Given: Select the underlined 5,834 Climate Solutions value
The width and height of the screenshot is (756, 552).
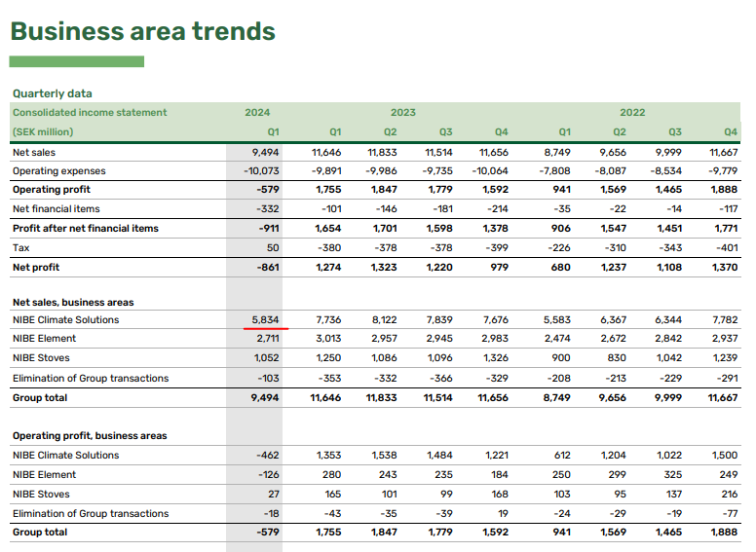Looking at the screenshot, I should (265, 320).
